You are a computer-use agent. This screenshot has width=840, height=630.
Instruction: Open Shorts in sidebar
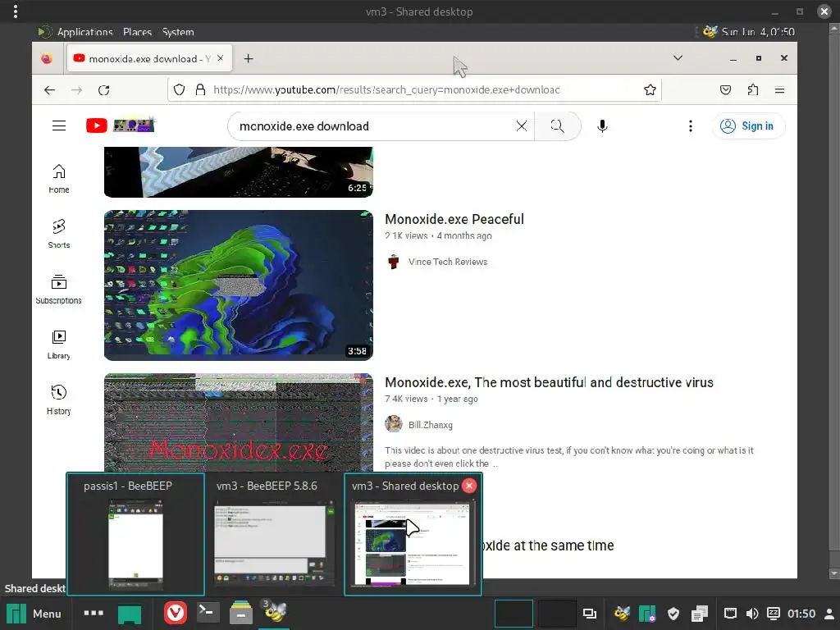(59, 234)
